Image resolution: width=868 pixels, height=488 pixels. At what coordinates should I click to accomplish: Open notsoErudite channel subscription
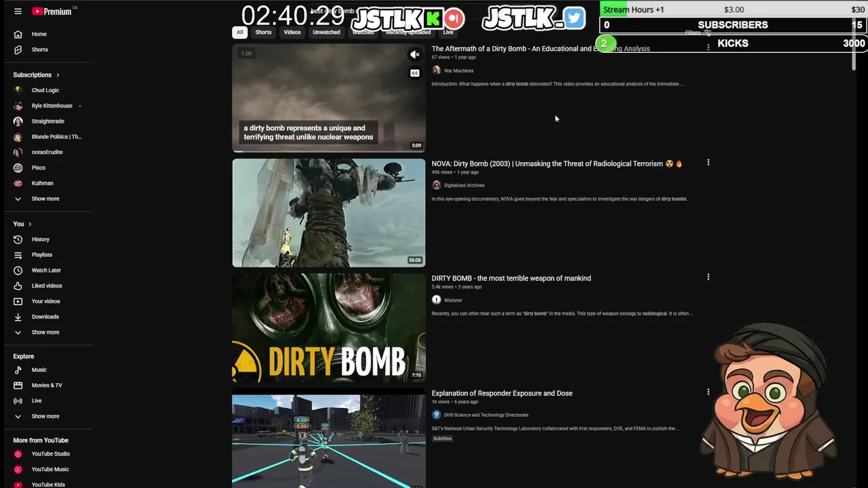(x=47, y=152)
